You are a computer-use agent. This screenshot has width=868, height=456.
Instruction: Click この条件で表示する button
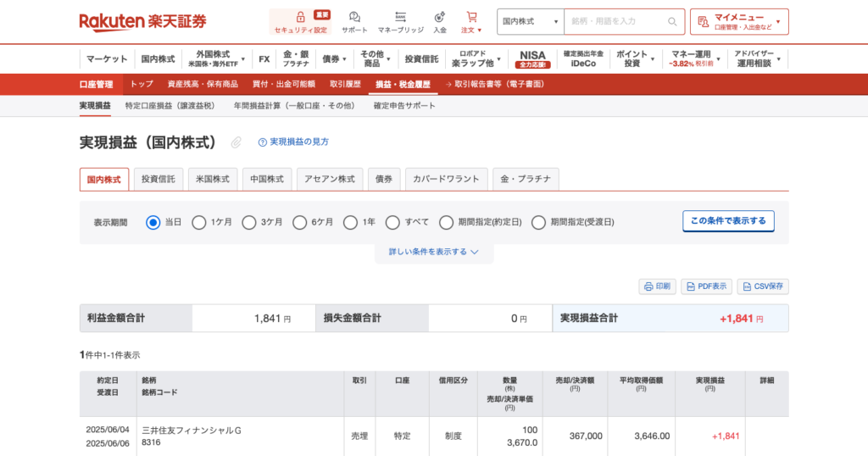tap(728, 221)
